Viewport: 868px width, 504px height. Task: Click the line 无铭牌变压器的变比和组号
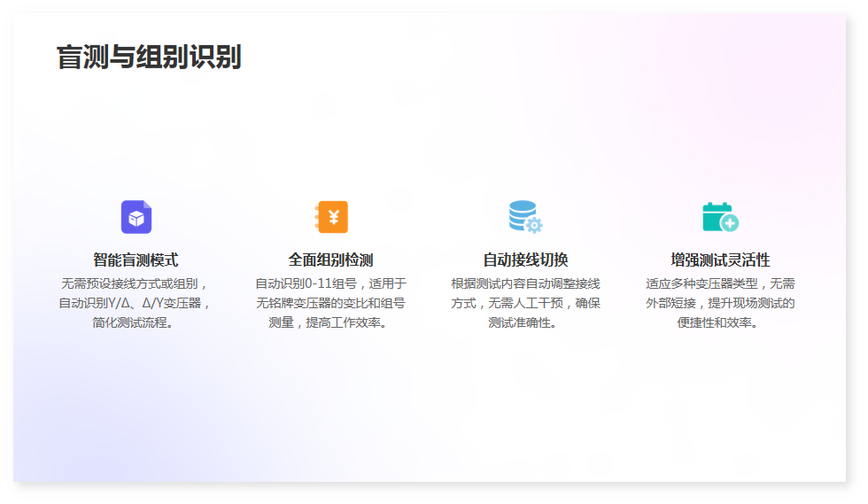[330, 303]
